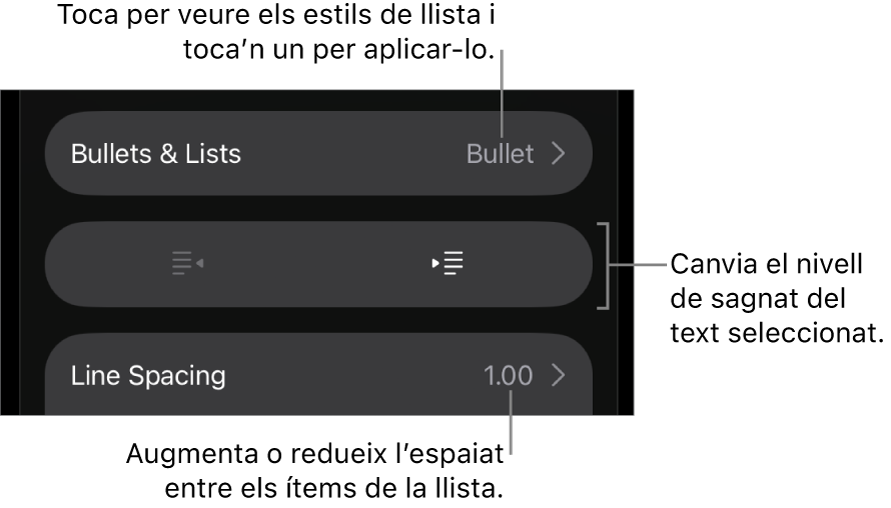This screenshot has width=891, height=508.
Task: Tap the right-pointing indent lines icon
Action: [x=448, y=263]
